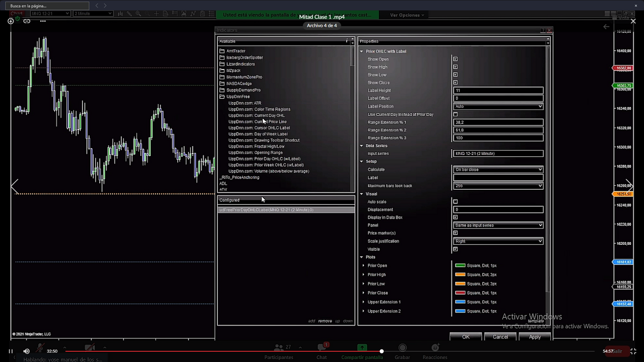Open the three-dots more options menu
This screenshot has width=644, height=362.
43,21
